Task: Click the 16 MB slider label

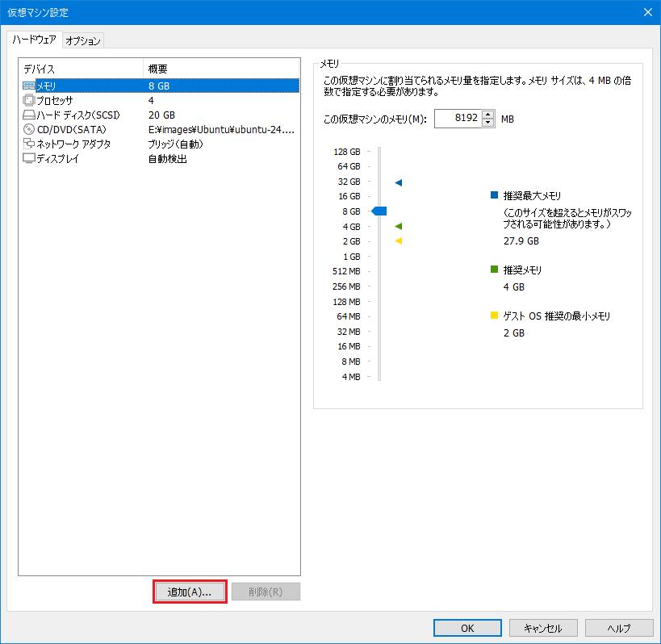Action: [x=349, y=346]
